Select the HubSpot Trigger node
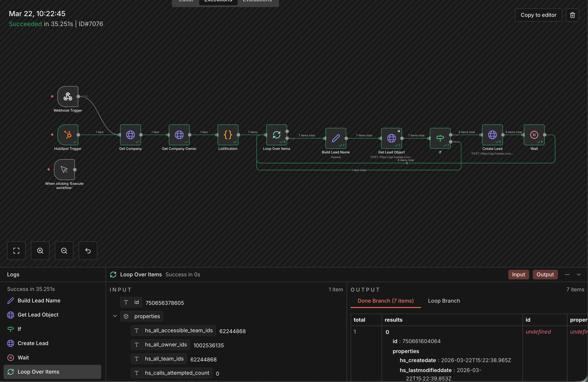 tap(68, 135)
